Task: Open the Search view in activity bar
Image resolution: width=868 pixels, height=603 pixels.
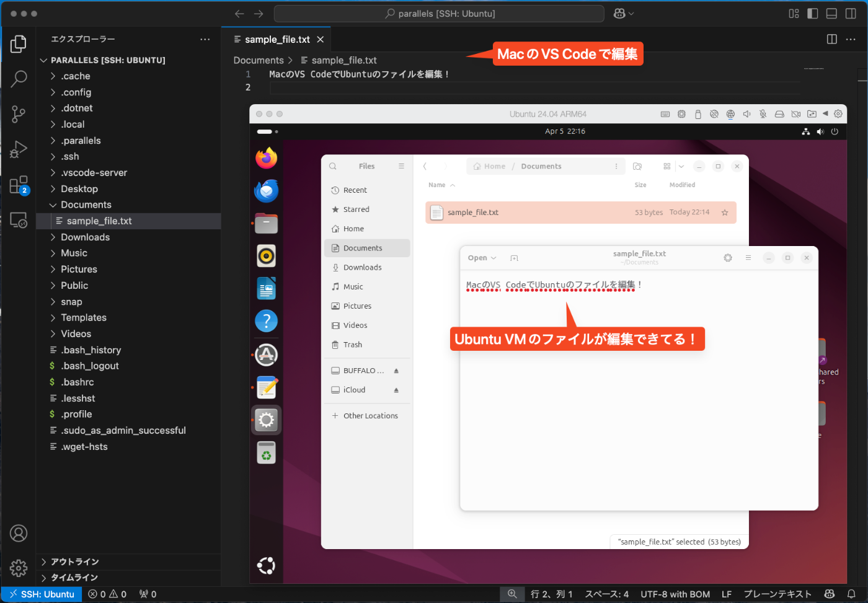Action: coord(19,79)
